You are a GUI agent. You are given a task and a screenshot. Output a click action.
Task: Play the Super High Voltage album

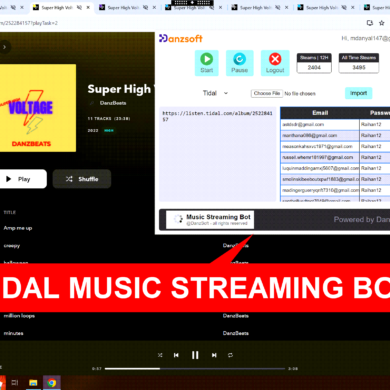(x=23, y=179)
